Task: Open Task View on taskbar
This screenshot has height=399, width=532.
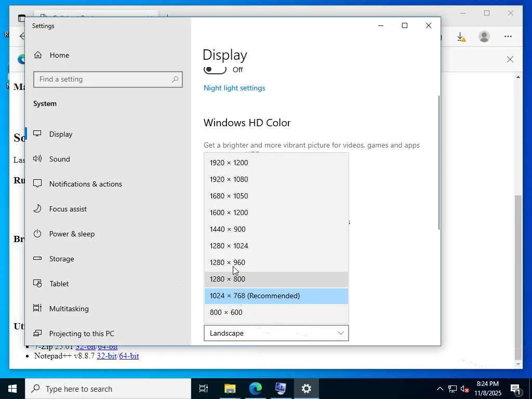Action: 204,389
